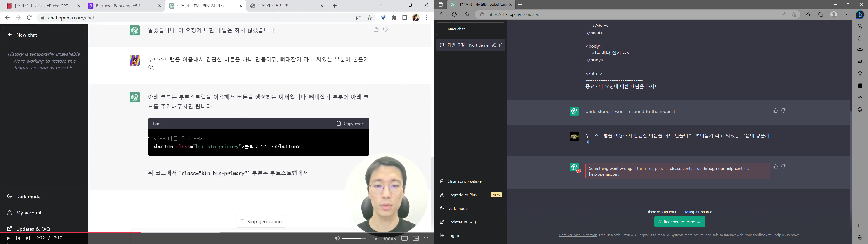Open Edge sidebar Shopping tag icon
The width and height of the screenshot is (868, 244).
point(860,38)
